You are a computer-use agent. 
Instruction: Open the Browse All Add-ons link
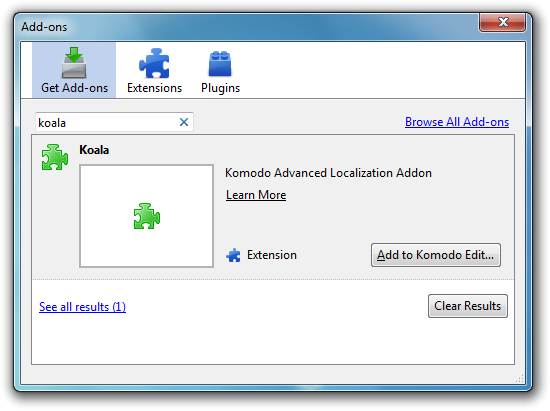(x=457, y=122)
